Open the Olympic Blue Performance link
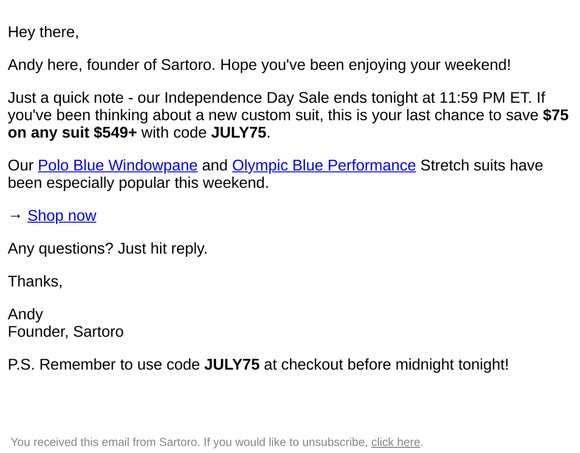Screen dimensions: 580x453 click(x=324, y=165)
